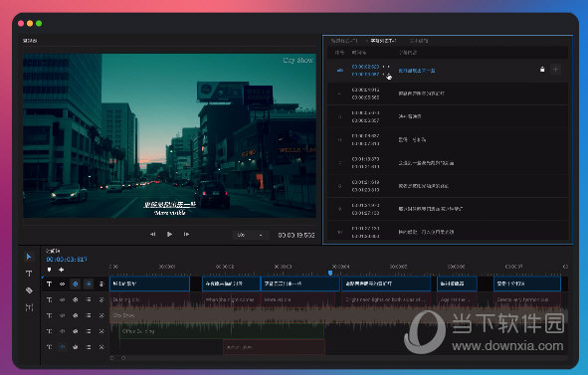Click the blue playhead handle on timeline ruler
The image size is (588, 375).
(330, 273)
